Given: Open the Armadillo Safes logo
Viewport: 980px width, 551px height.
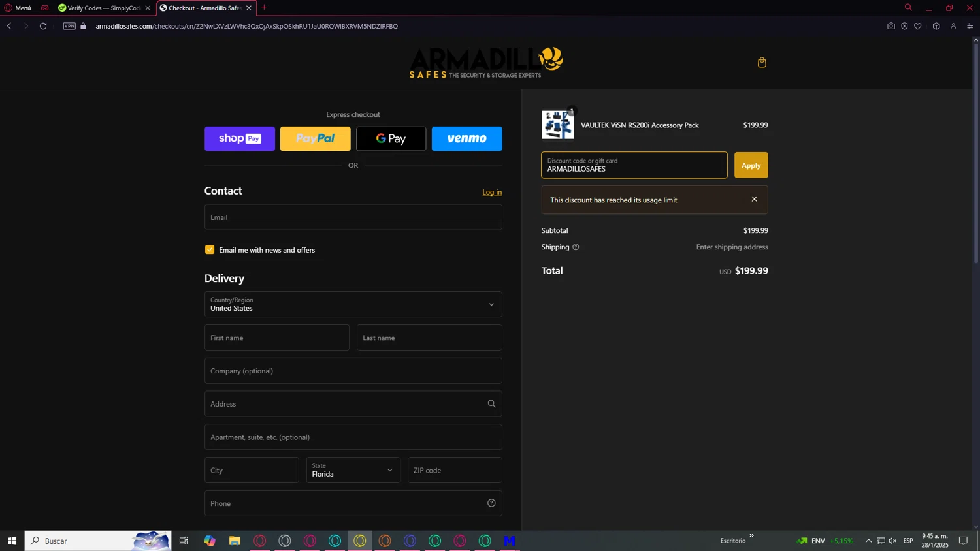Looking at the screenshot, I should point(487,63).
